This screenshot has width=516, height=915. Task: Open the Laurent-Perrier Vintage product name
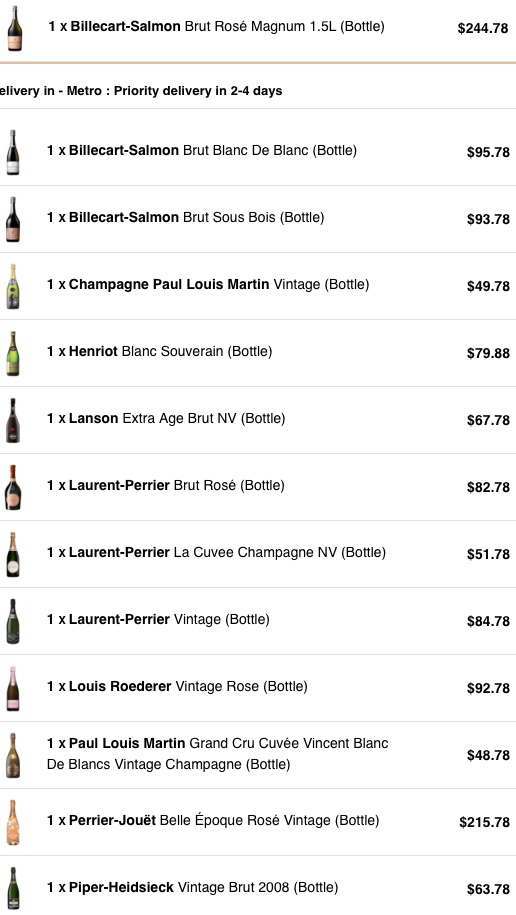tap(158, 619)
